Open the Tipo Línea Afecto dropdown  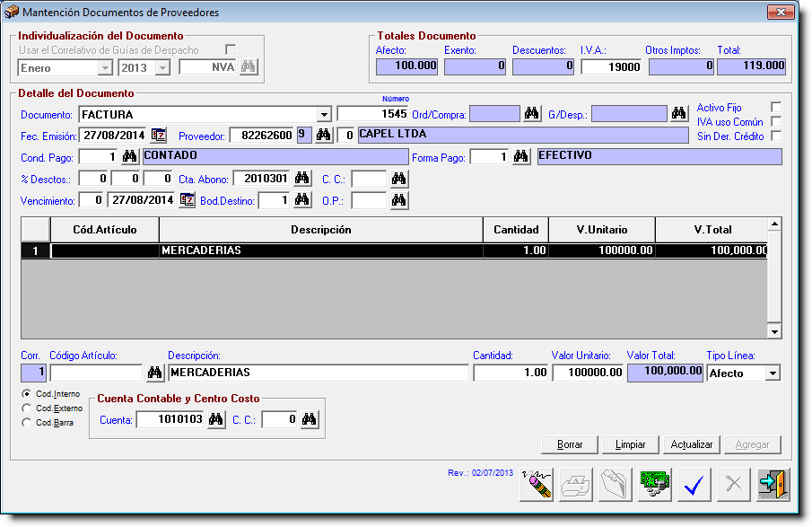click(773, 373)
